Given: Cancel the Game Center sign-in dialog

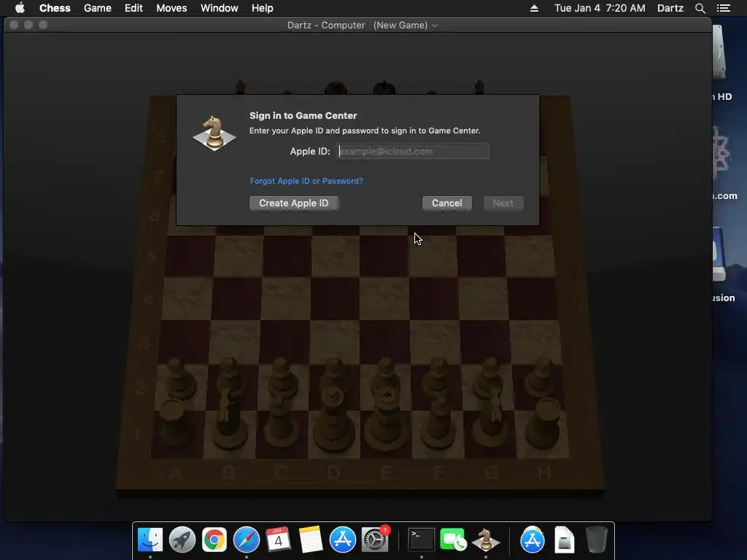Looking at the screenshot, I should tap(447, 203).
